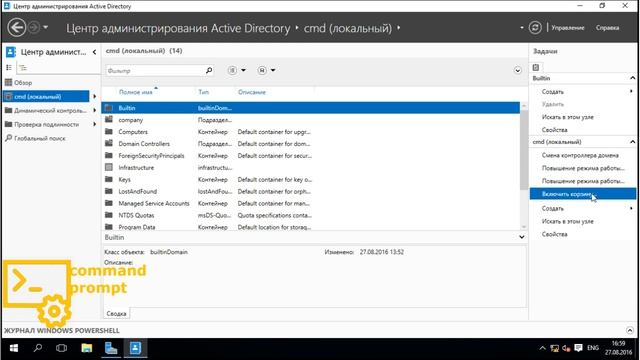Screen dimensions: 640x360
Task: Open the Справка menu
Action: pyautogui.click(x=607, y=28)
